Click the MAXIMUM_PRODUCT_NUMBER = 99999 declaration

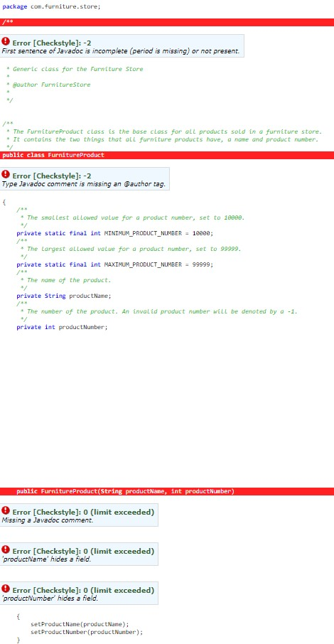115,264
